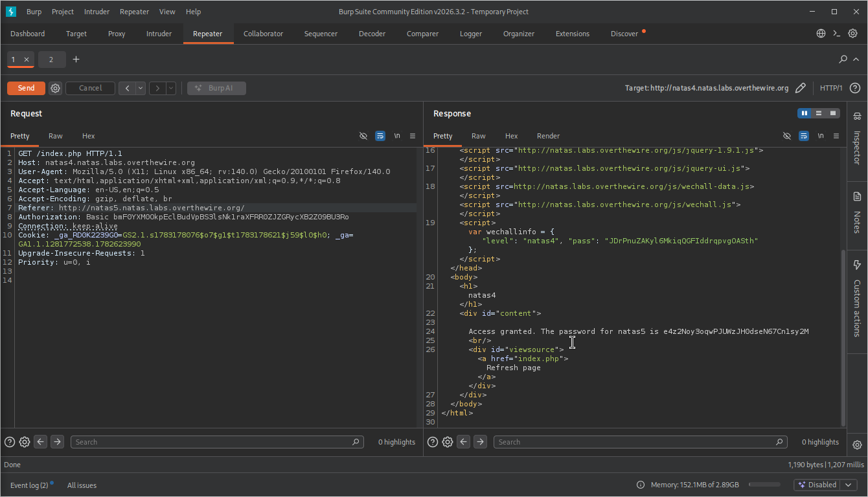The height and width of the screenshot is (497, 868).
Task: Open All issues in status bar
Action: click(x=82, y=485)
